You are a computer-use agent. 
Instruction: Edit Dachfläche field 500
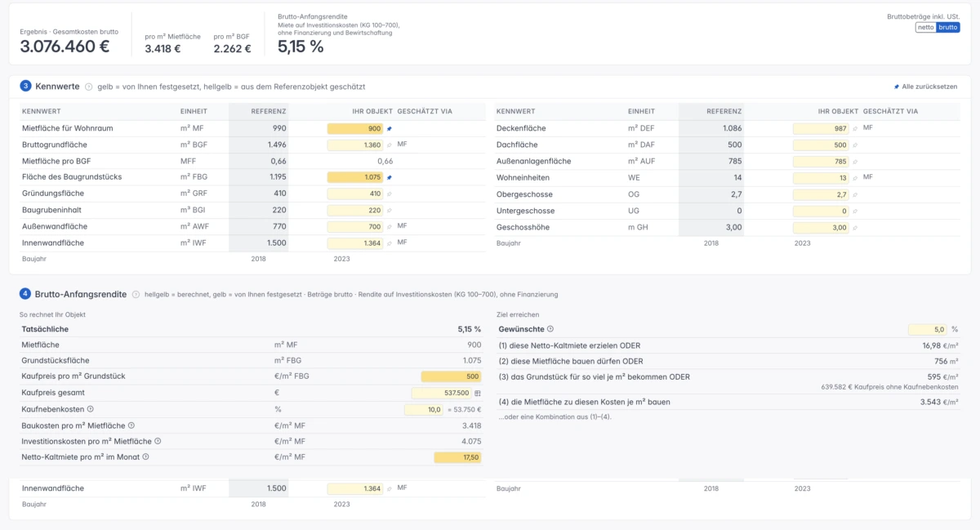pos(821,145)
